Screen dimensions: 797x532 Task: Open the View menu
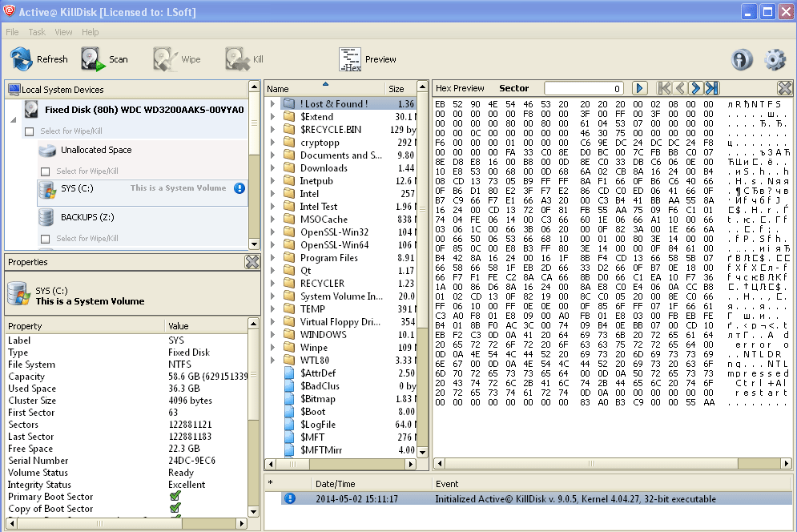click(63, 32)
